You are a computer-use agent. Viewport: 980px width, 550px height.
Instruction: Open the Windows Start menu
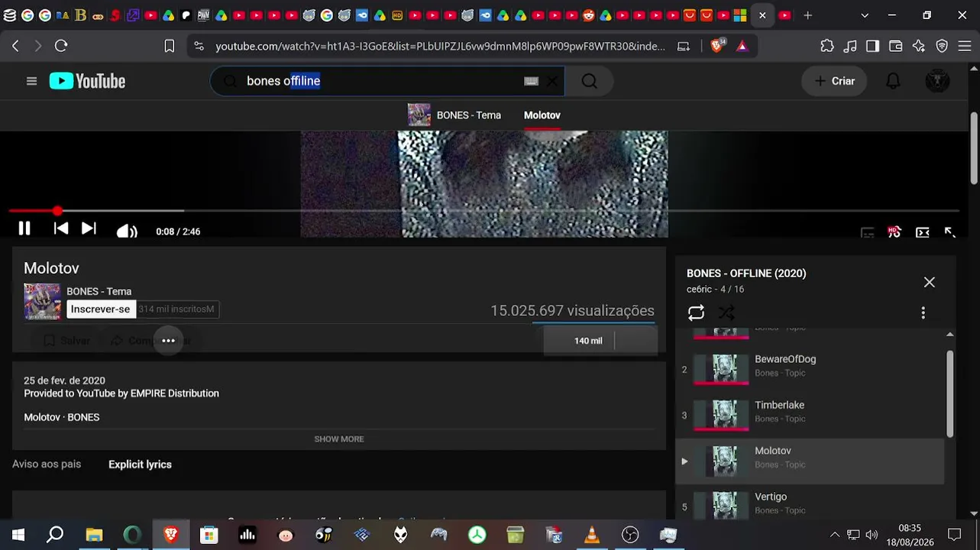(x=18, y=535)
